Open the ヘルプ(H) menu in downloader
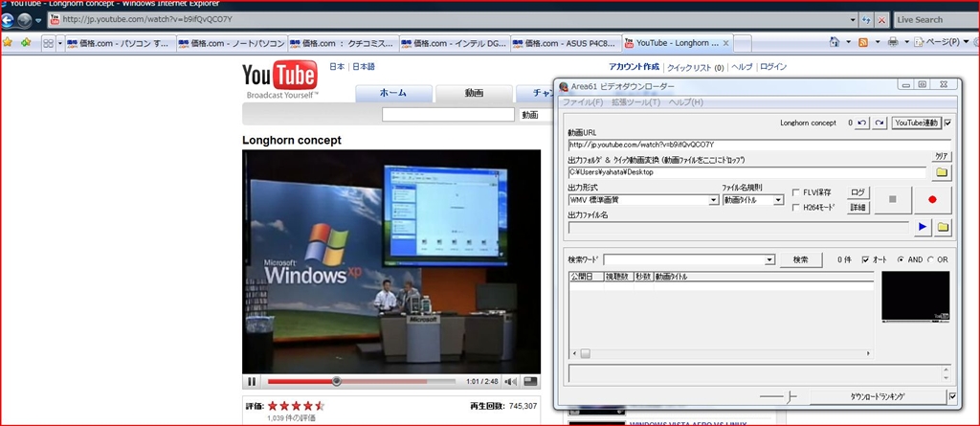The image size is (980, 426). (x=685, y=102)
